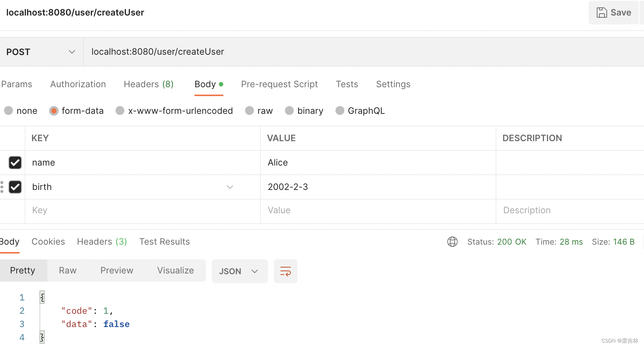
Task: Click the VALUE column header
Action: 281,138
